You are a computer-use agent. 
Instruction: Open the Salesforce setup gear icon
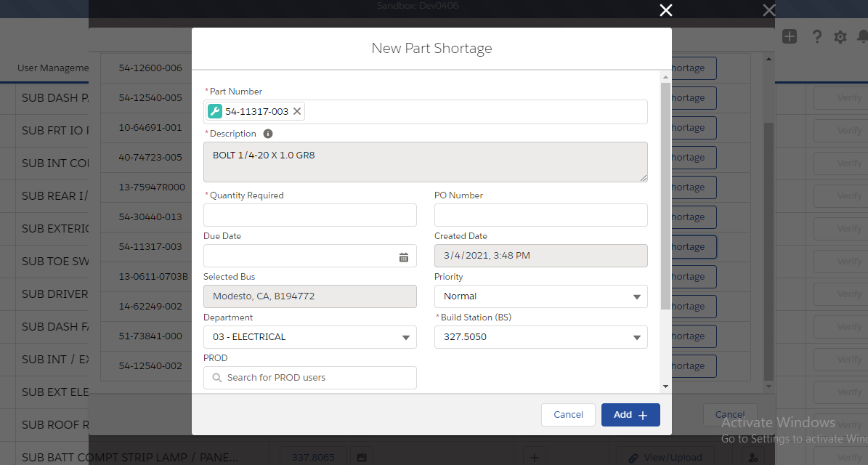click(840, 36)
